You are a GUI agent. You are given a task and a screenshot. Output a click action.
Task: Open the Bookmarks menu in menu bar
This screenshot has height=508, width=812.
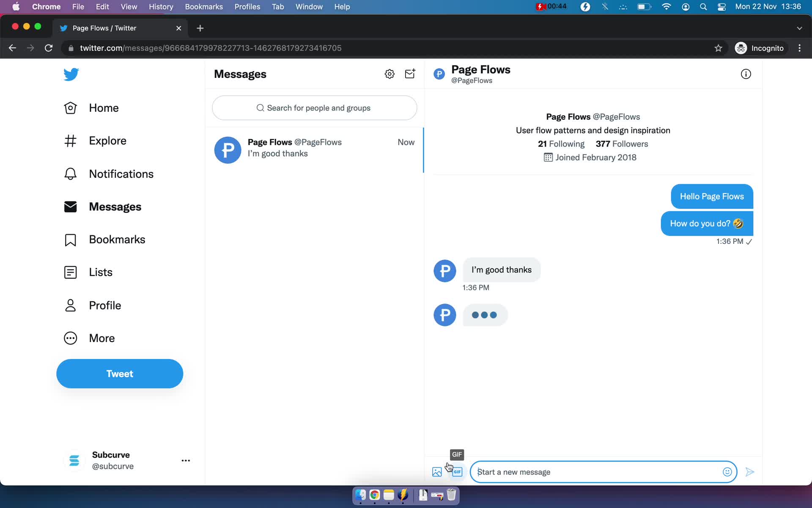click(x=204, y=7)
